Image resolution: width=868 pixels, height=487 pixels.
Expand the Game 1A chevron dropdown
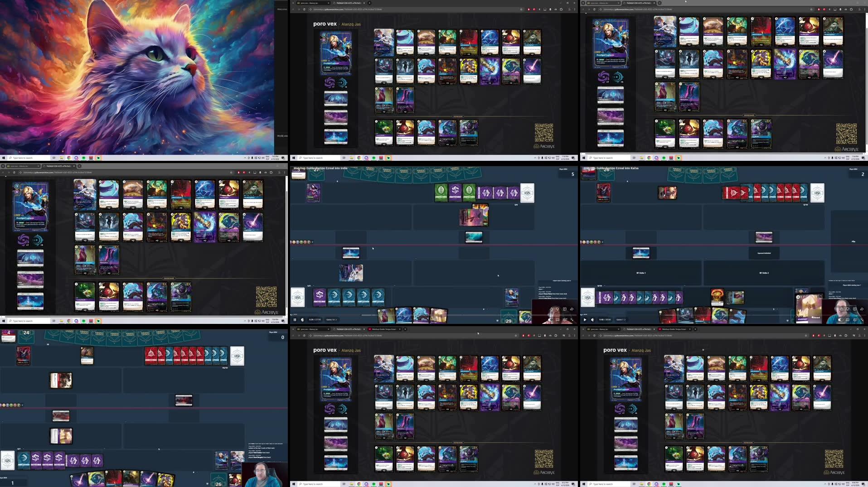pyautogui.click(x=334, y=319)
